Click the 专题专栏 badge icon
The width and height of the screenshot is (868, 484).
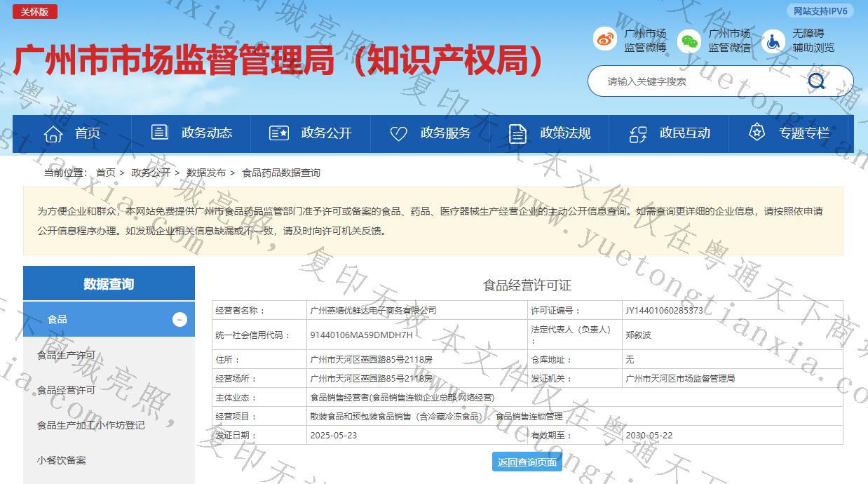click(x=757, y=132)
